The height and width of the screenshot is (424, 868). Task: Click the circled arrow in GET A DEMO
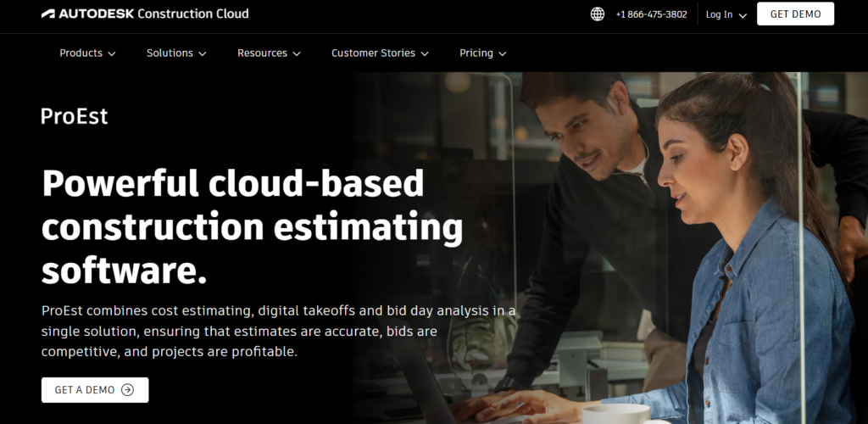coord(127,390)
